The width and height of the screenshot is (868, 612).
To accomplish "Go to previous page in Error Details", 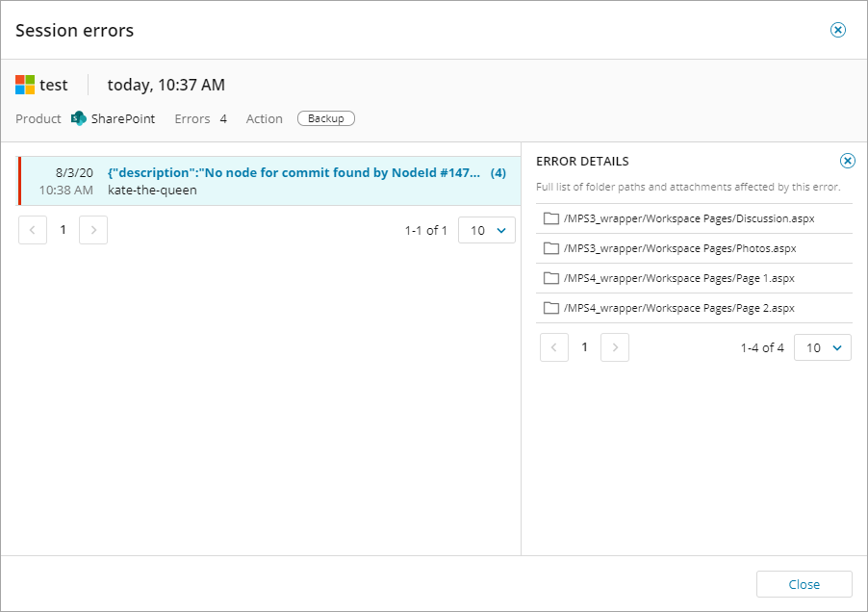I will [554, 347].
